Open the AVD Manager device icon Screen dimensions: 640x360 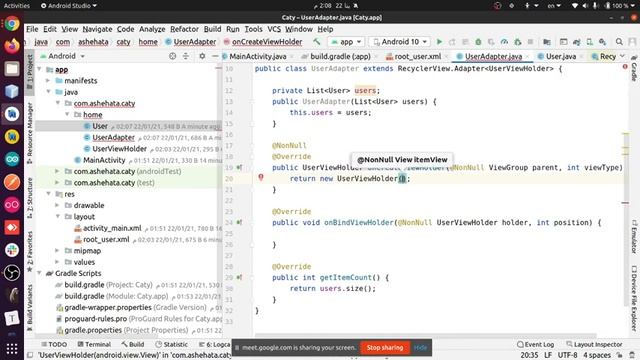[x=589, y=42]
